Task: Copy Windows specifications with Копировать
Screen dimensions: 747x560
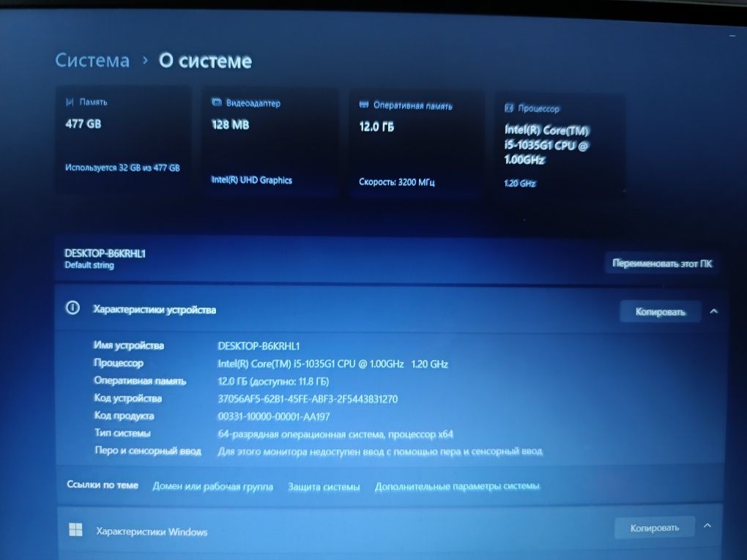Action: 654,528
